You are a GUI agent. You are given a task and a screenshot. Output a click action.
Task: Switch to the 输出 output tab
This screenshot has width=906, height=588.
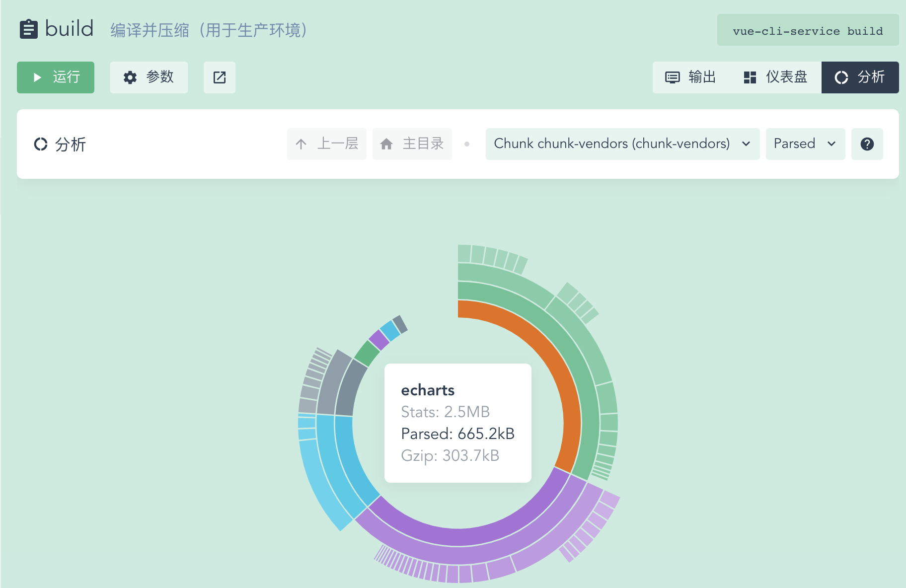point(690,77)
